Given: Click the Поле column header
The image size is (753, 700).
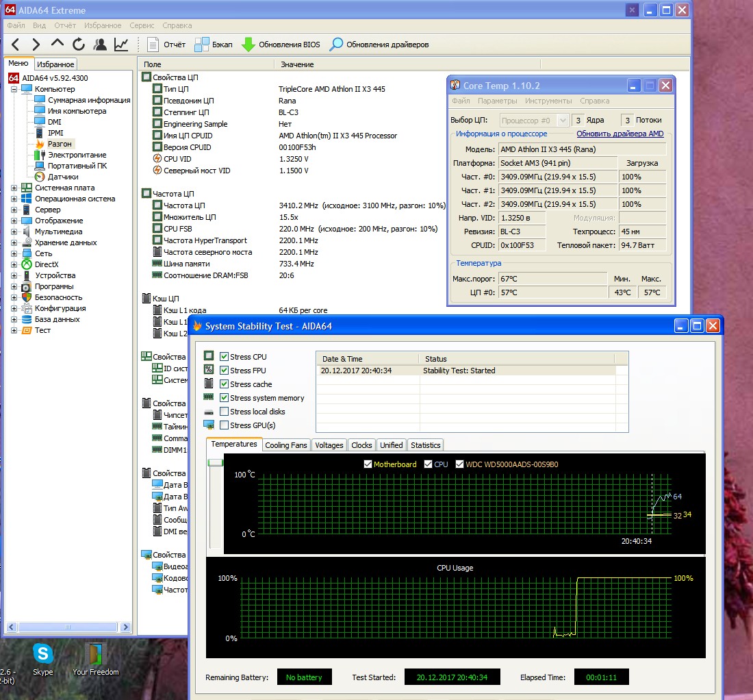Looking at the screenshot, I should (x=206, y=64).
